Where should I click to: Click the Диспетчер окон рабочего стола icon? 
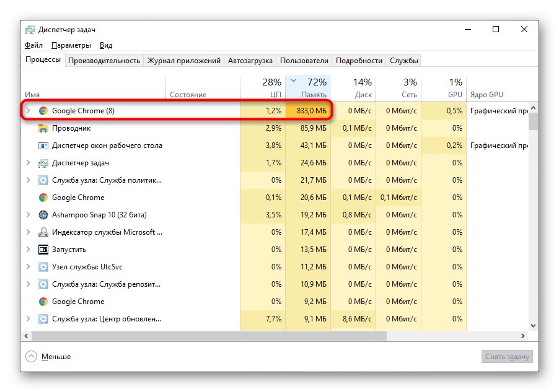tap(43, 146)
